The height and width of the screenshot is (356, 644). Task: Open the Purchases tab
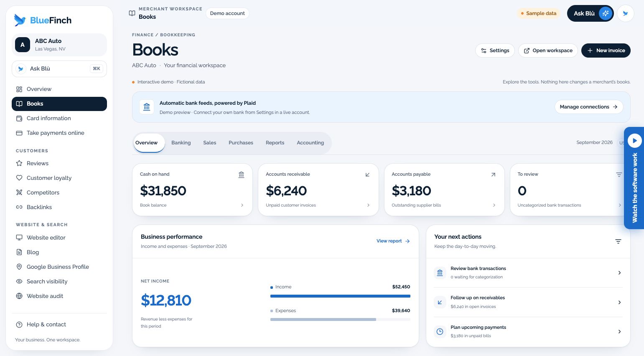241,143
